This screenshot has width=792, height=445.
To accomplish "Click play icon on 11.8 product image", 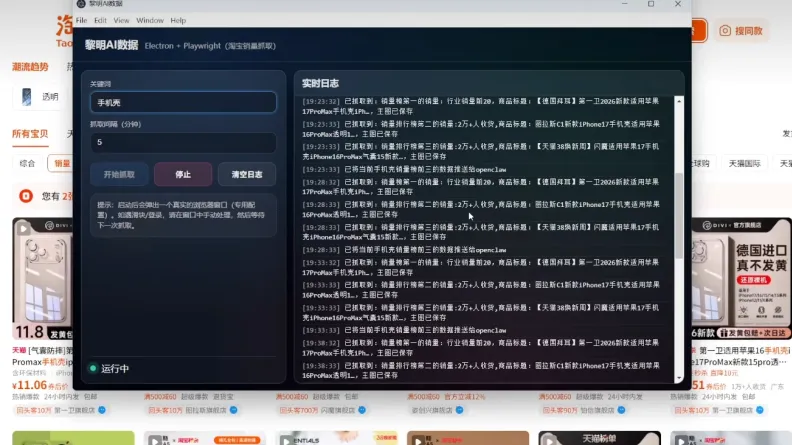I will 23,228.
